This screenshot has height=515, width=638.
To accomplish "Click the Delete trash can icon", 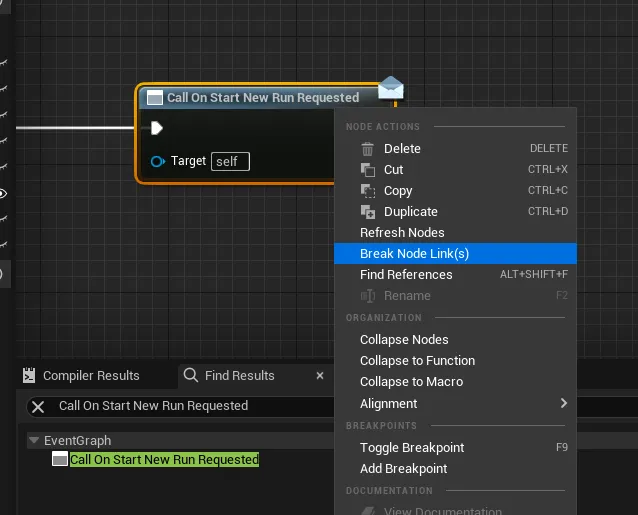I will [x=367, y=149].
